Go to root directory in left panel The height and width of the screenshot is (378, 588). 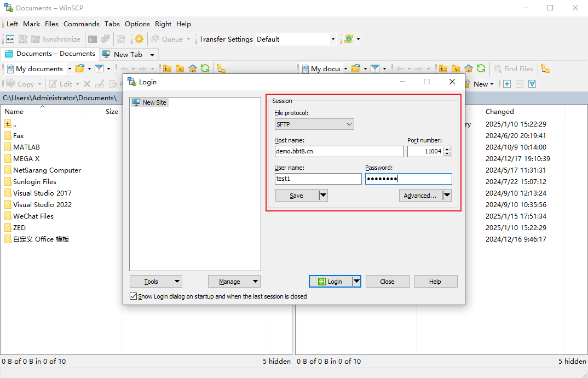point(180,68)
